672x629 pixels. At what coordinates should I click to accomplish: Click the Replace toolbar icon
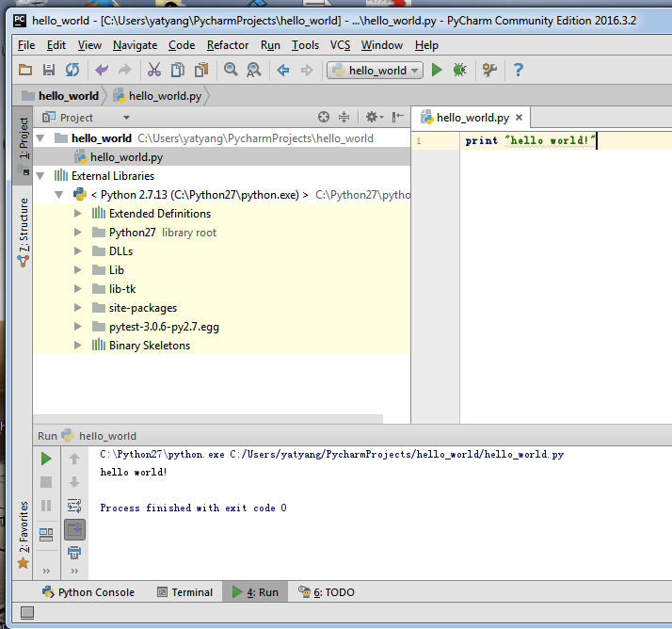pyautogui.click(x=254, y=70)
